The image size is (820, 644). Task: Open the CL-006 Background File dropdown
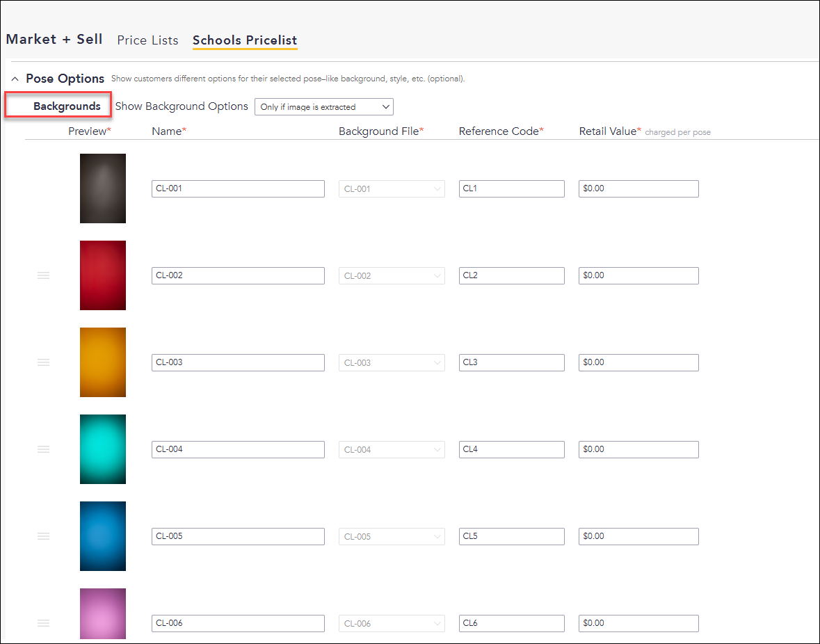point(392,622)
